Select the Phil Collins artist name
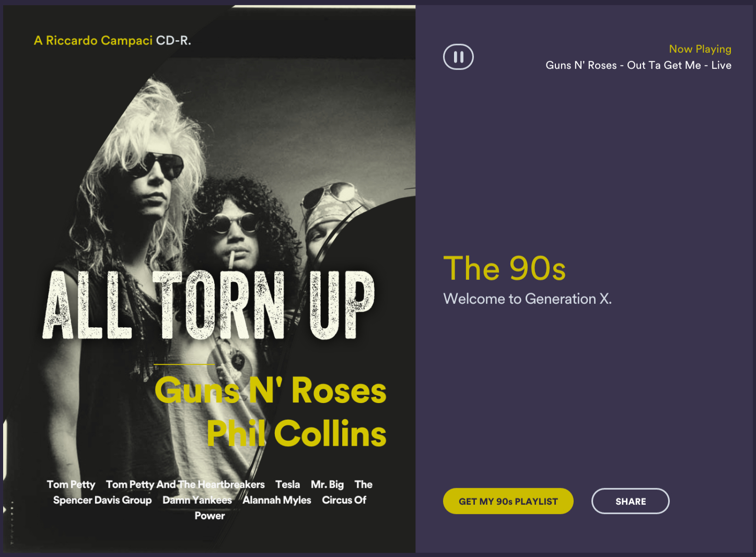The width and height of the screenshot is (756, 557). coord(296,433)
